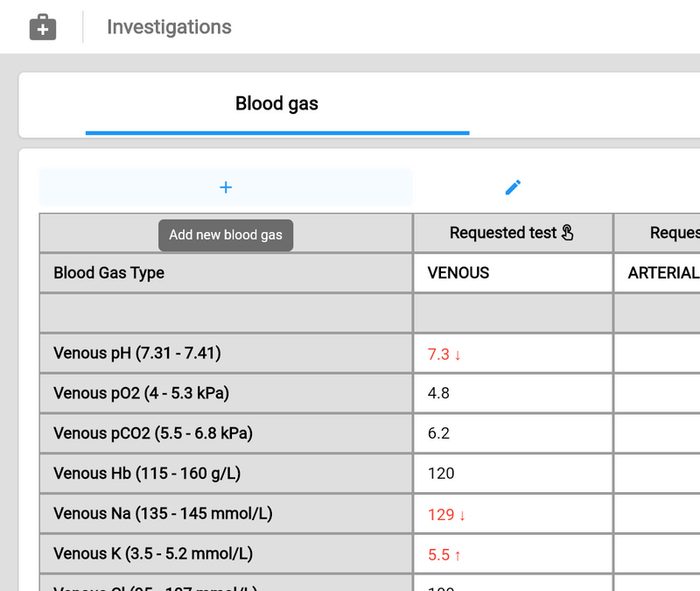Click the Blood Gas Type row label
The image size is (700, 591).
click(x=109, y=273)
